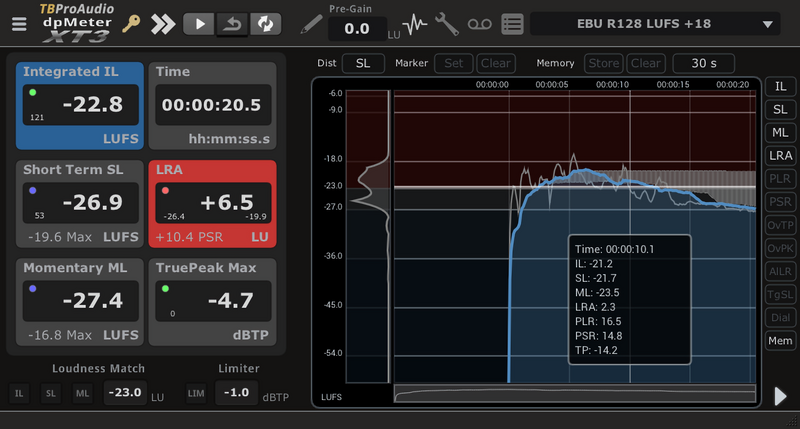Toggle the sync loop icon
This screenshot has width=800, height=429.
coord(266,24)
